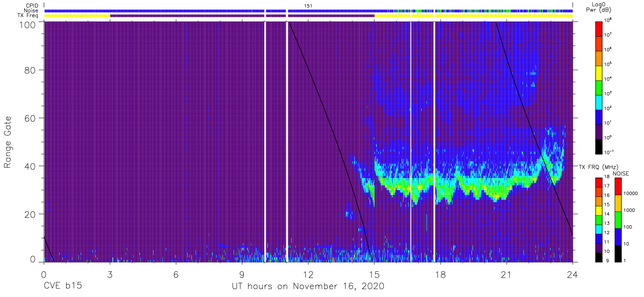This screenshot has width=644, height=297.
Task: Click the yellow TX Freq bar at start of day
Action: pos(77,16)
